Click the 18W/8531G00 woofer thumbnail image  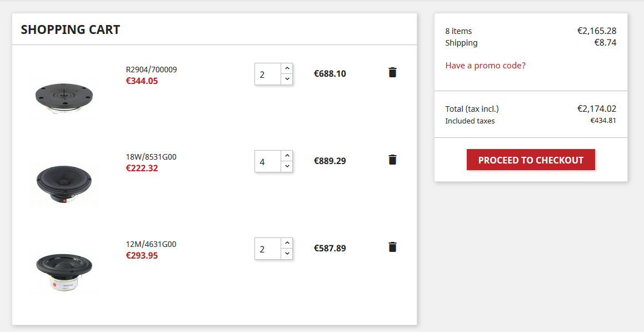click(x=64, y=184)
